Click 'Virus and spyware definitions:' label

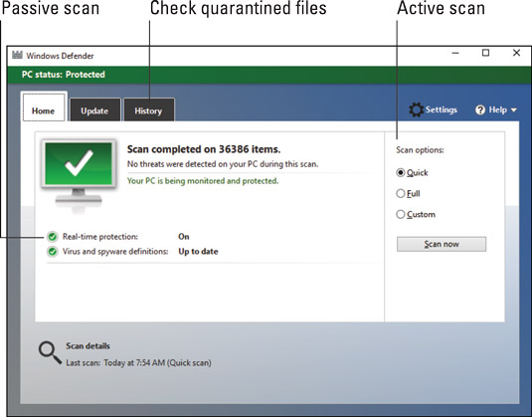click(x=115, y=252)
